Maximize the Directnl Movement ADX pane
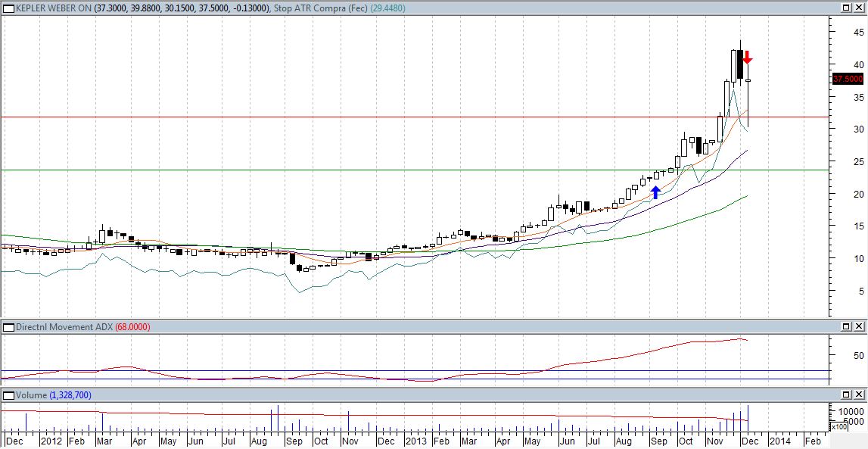This screenshot has height=449, width=868. pyautogui.click(x=847, y=327)
